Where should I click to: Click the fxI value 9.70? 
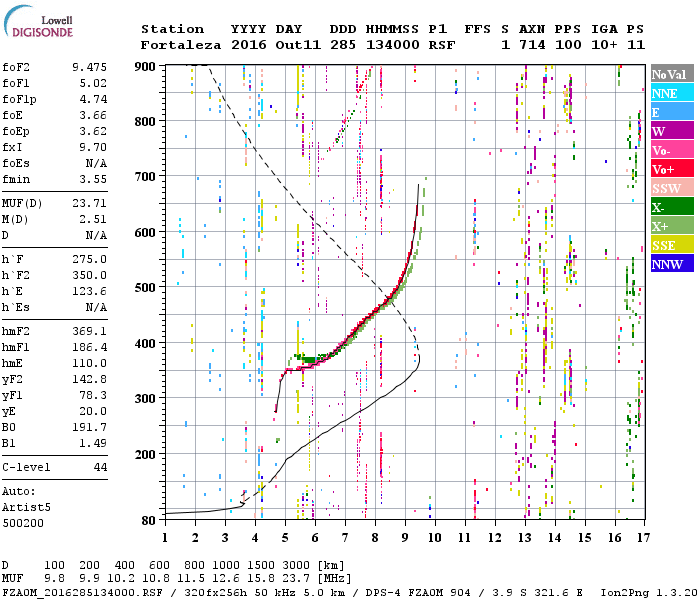coord(94,147)
